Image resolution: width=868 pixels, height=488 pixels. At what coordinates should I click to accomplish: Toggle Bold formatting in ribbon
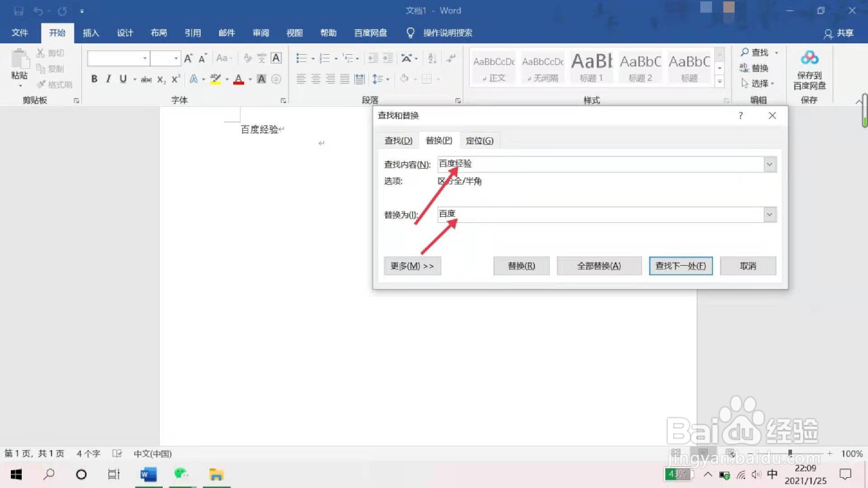pyautogui.click(x=94, y=79)
